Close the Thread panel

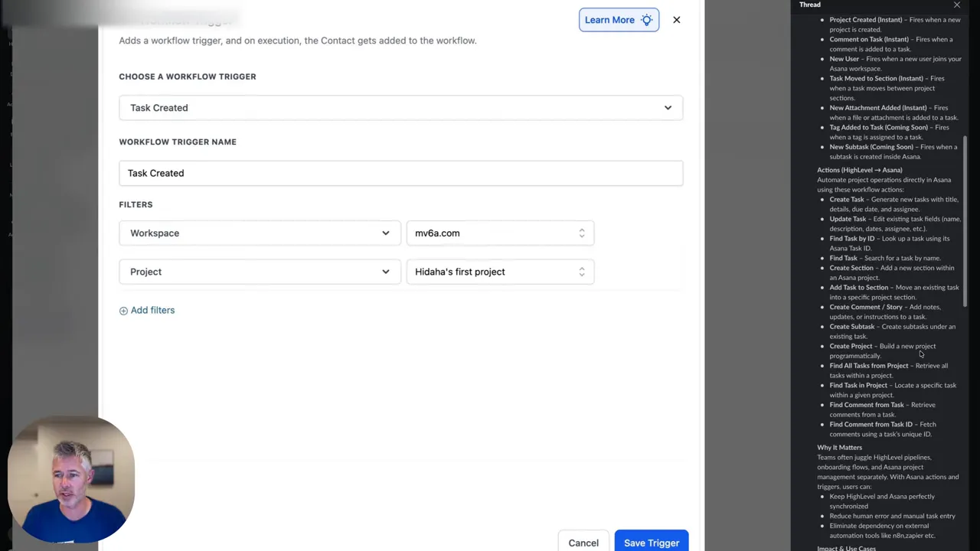click(956, 5)
